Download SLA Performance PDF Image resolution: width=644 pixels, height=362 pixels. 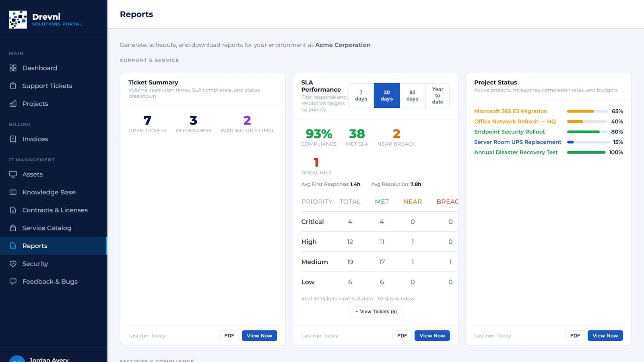(x=402, y=335)
